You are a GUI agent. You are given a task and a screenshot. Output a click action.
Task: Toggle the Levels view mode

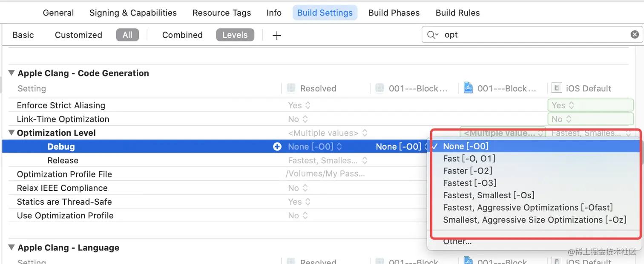click(x=235, y=35)
